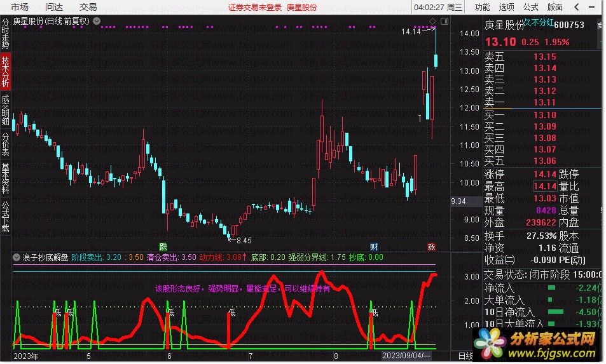Click 收益(二) value -0.090

coord(544,260)
